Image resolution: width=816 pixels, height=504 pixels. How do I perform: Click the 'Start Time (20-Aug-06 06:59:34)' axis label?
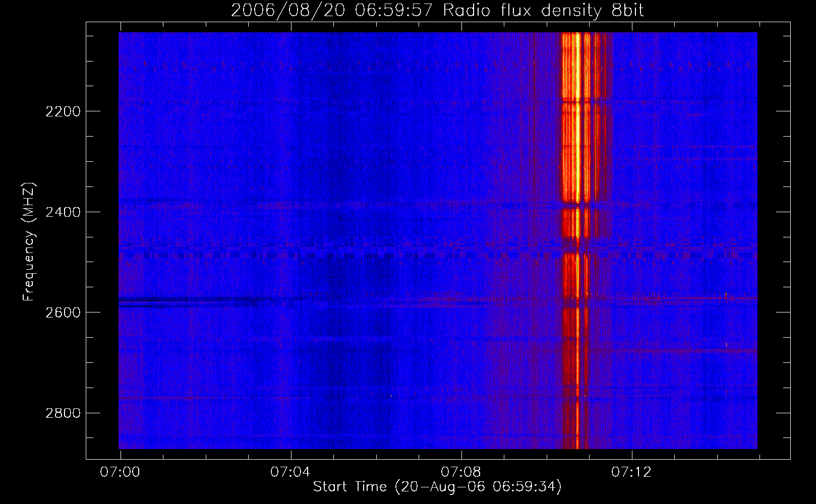tap(437, 487)
